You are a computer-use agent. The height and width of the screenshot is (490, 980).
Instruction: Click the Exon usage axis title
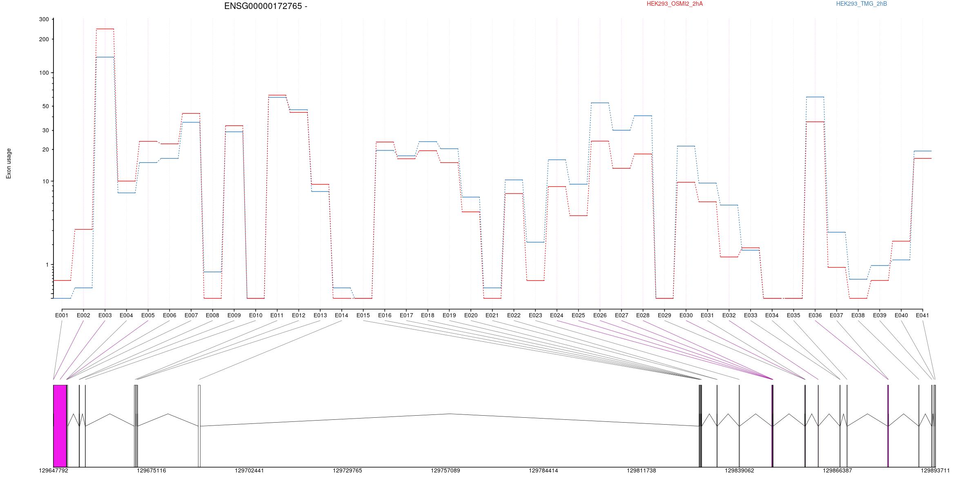pyautogui.click(x=9, y=163)
